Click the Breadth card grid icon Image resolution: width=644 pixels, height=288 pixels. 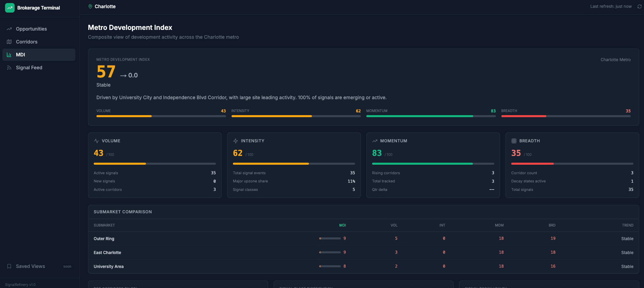[514, 141]
